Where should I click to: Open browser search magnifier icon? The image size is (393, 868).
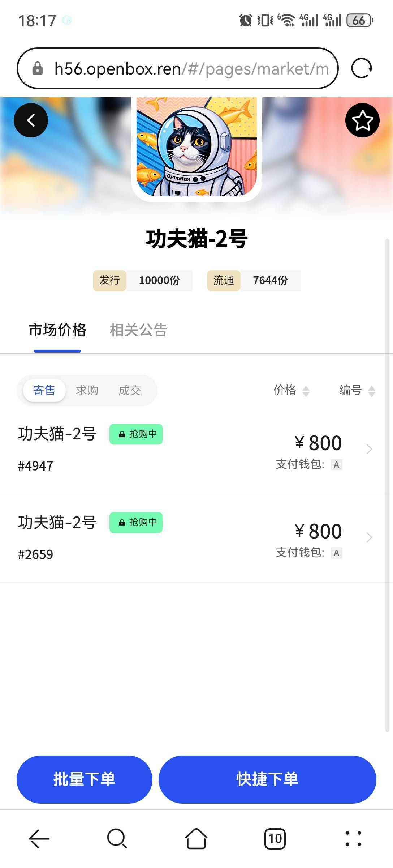117,838
